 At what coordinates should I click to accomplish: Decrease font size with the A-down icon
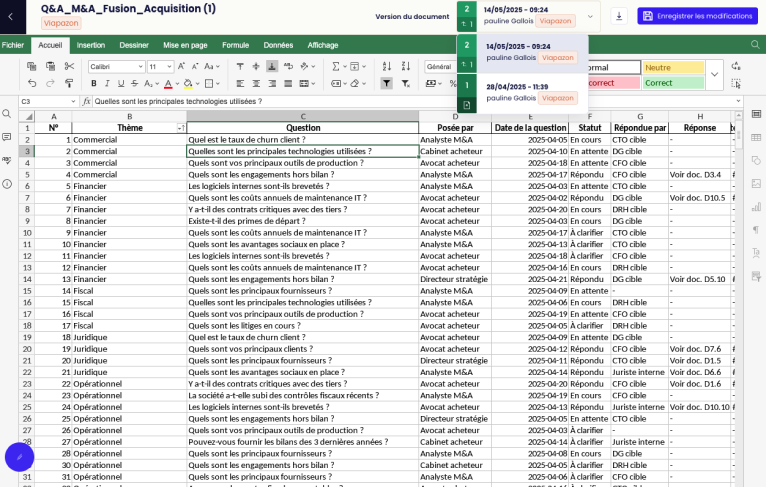[195, 66]
